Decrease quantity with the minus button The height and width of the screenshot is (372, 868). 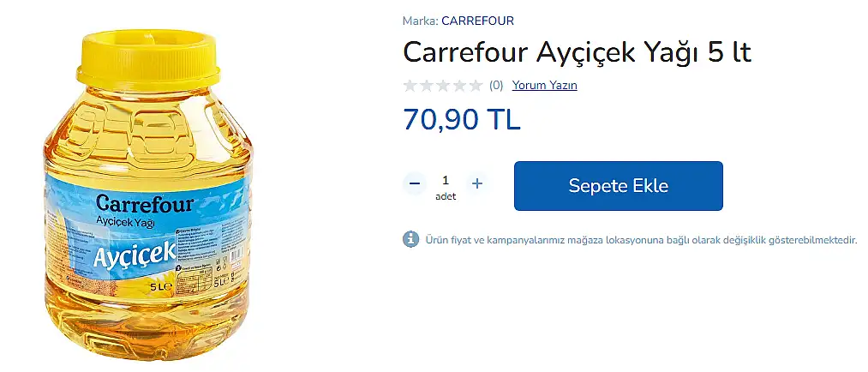pos(415,183)
